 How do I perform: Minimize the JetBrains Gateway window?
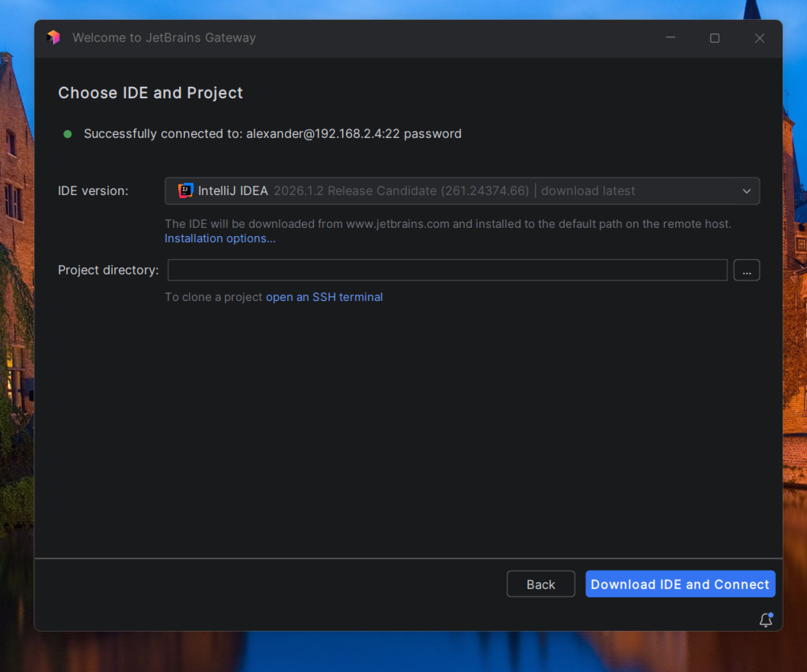click(670, 38)
